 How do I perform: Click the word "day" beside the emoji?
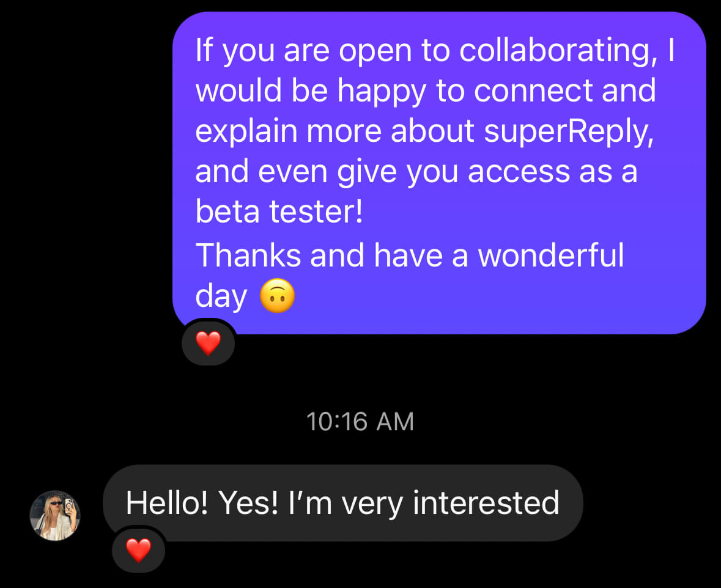[221, 297]
